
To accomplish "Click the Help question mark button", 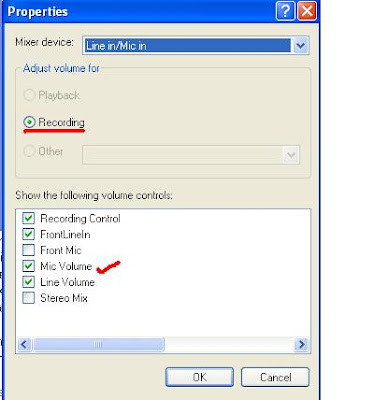I will [285, 11].
